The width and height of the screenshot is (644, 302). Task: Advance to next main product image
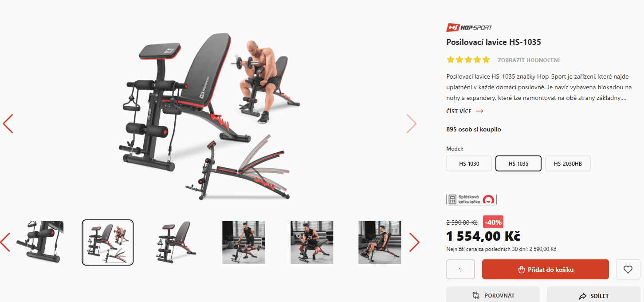pos(412,124)
